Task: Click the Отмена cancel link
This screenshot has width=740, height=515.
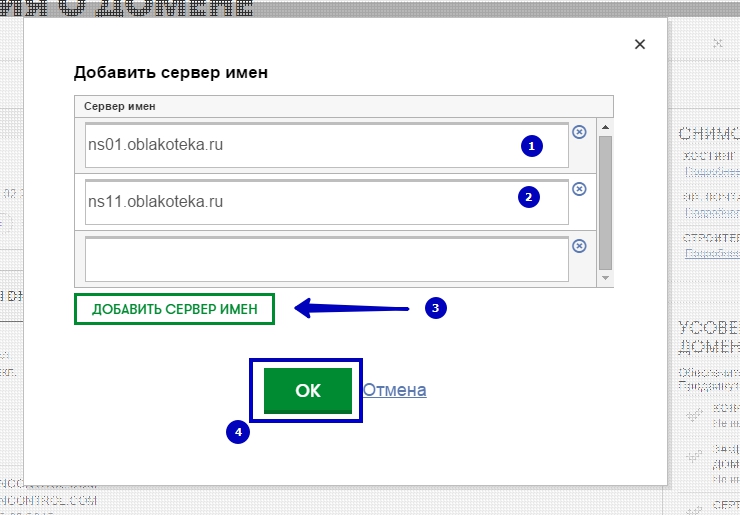Action: 394,390
